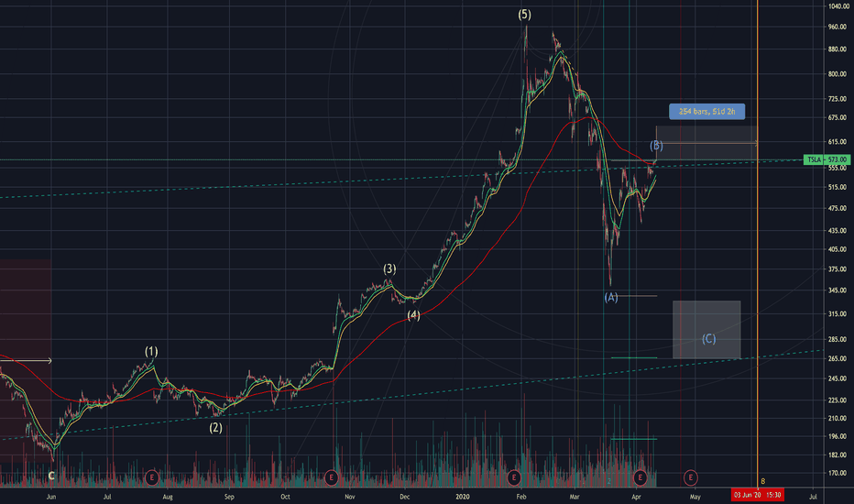Click the Feb label on the time axis

tap(521, 497)
